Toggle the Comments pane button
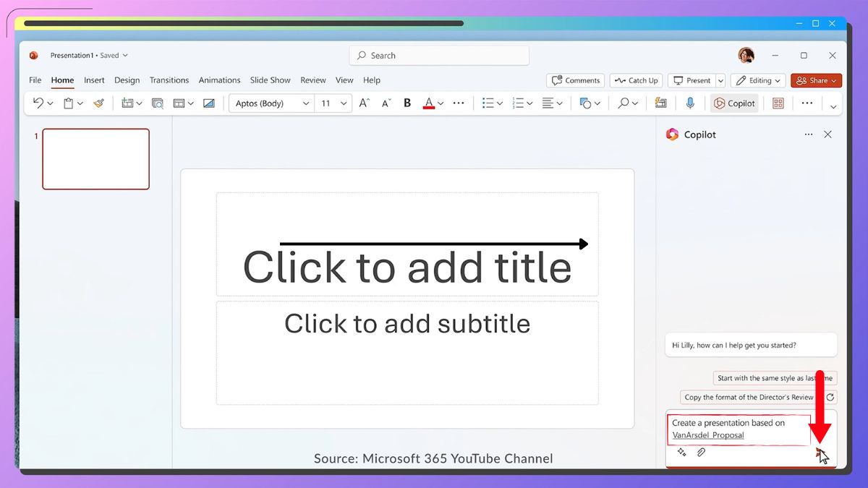 576,80
